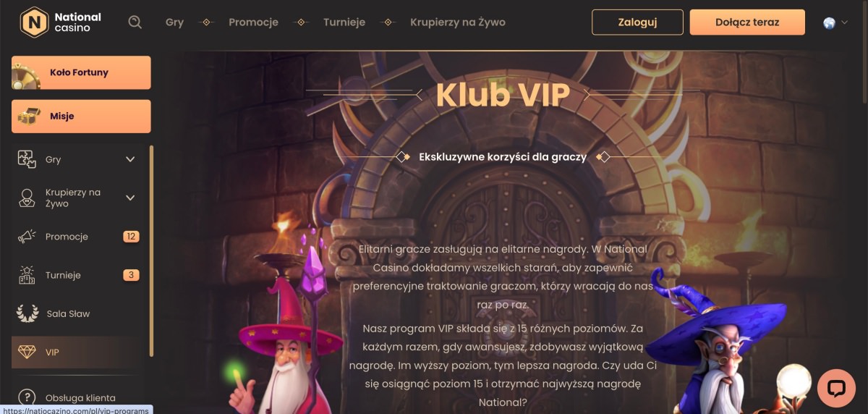The image size is (868, 414).
Task: Open the Koło Fortuny banner
Action: 81,72
